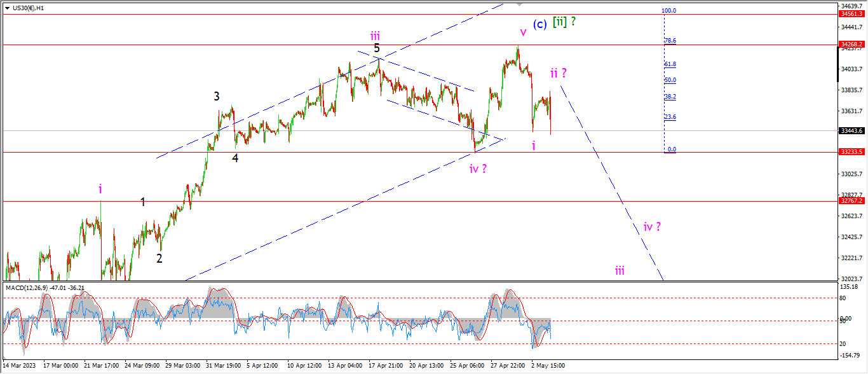Click the black wave 5 label
Viewport: 868px width, 374px height.
pos(377,48)
